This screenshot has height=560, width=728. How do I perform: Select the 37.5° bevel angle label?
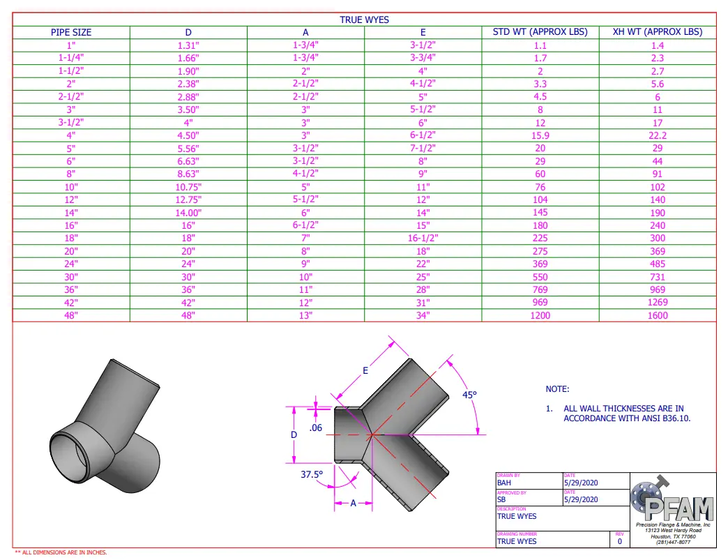(311, 474)
